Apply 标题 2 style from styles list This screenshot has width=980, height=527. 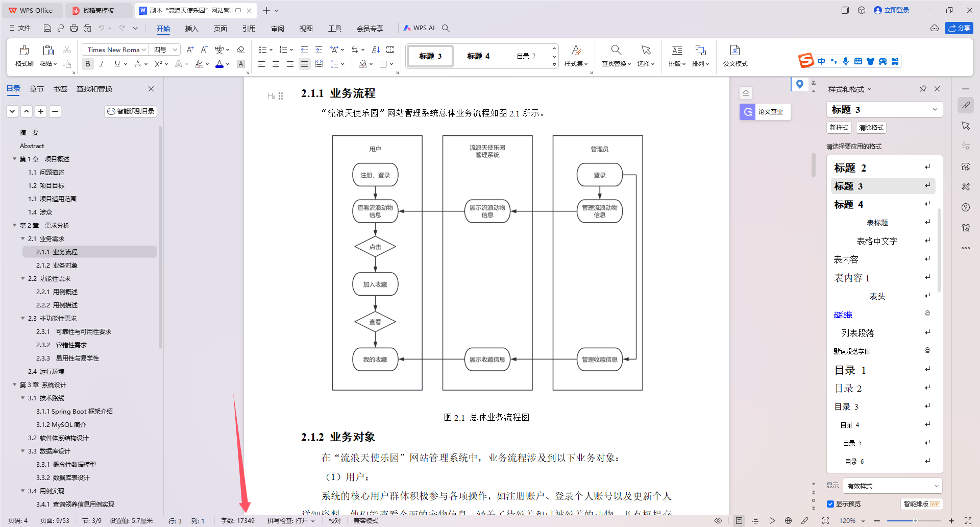(883, 168)
